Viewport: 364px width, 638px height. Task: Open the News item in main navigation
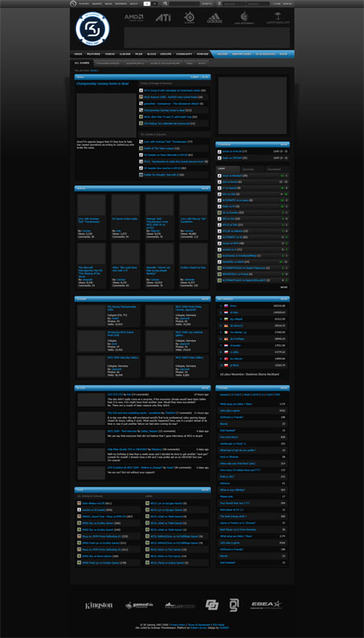(78, 53)
